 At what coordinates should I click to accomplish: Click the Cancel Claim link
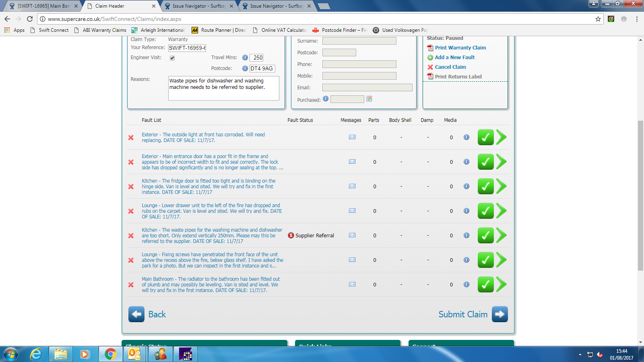tap(450, 67)
